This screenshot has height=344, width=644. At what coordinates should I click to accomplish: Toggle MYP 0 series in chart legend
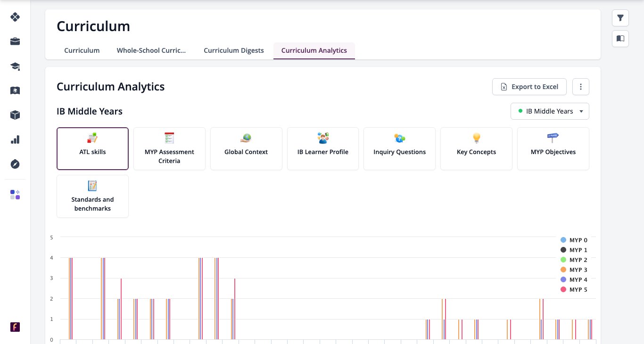(574, 240)
